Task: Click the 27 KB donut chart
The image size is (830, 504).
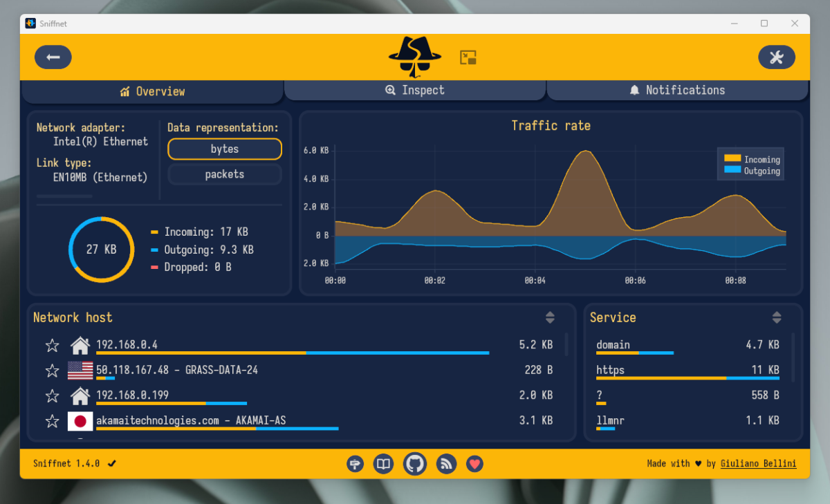Action: pos(102,250)
